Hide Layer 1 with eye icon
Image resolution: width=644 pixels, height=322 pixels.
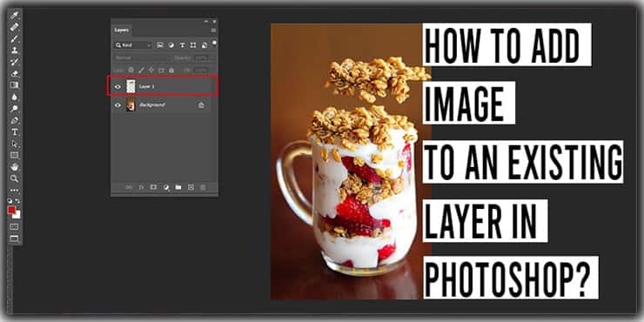[x=117, y=87]
